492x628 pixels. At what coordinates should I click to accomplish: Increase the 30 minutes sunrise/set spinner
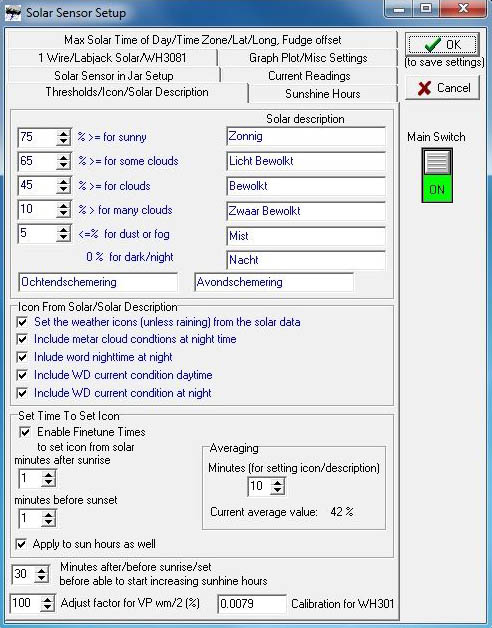point(41,571)
